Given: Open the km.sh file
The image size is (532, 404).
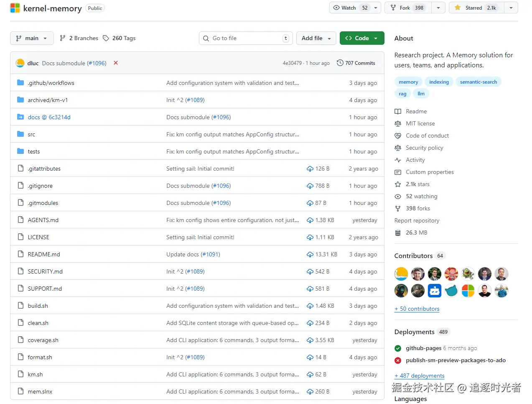Looking at the screenshot, I should click(x=35, y=374).
